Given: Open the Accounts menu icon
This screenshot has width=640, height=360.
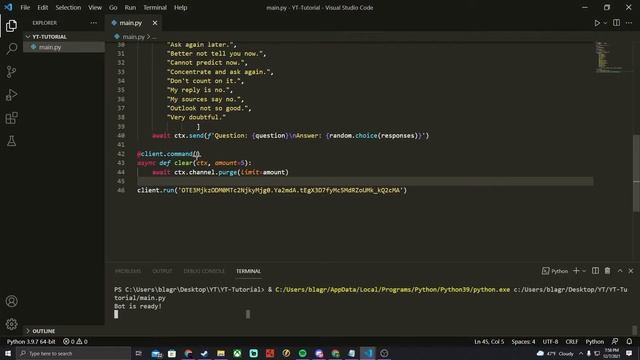Looking at the screenshot, I should 11,301.
